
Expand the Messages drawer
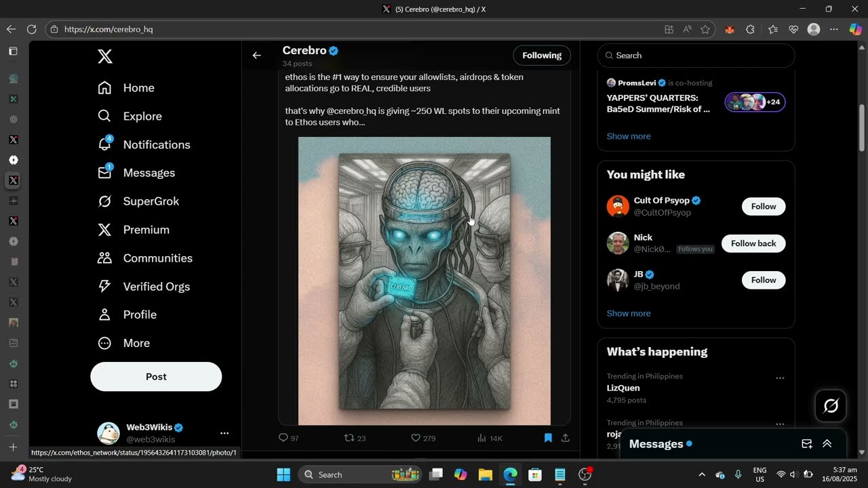[827, 444]
